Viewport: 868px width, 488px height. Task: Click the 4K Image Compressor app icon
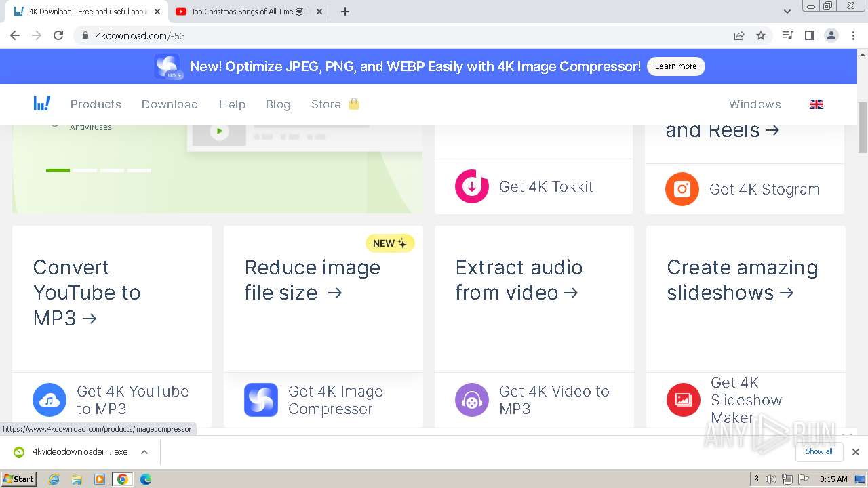pyautogui.click(x=261, y=400)
